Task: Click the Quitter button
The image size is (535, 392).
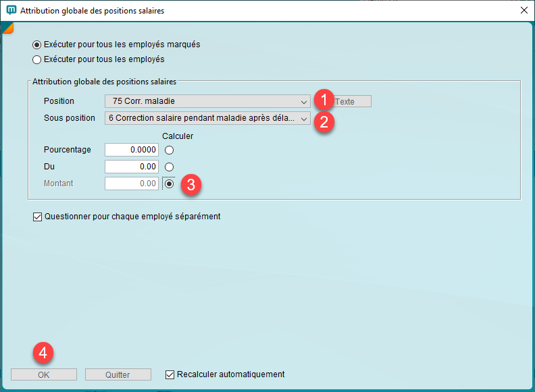Action: 118,374
